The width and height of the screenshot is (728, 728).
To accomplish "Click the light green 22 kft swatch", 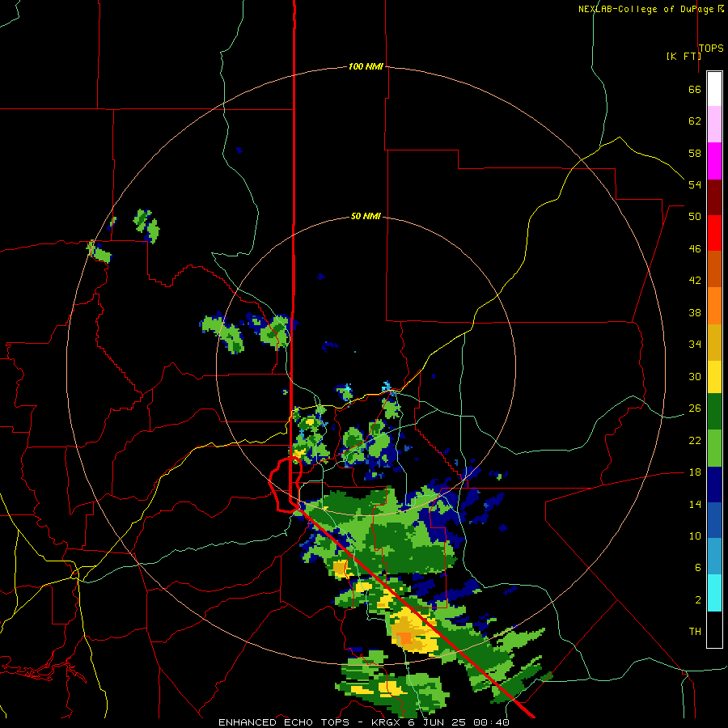I will pos(714,448).
